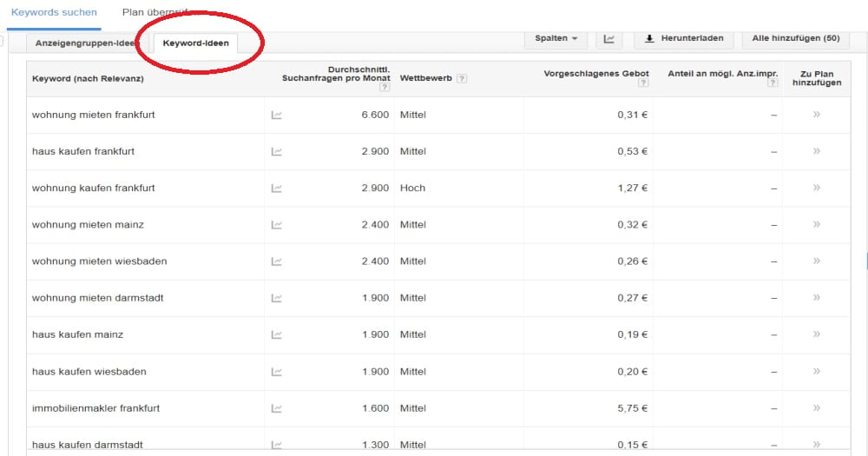Click the 1.600 search volume value
Viewport: 868px width, 456px height.
click(375, 408)
